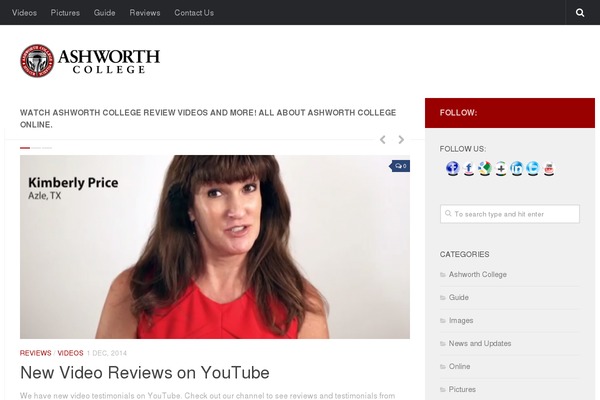Open the Ashworth College category
Image resolution: width=600 pixels, height=400 pixels.
478,274
